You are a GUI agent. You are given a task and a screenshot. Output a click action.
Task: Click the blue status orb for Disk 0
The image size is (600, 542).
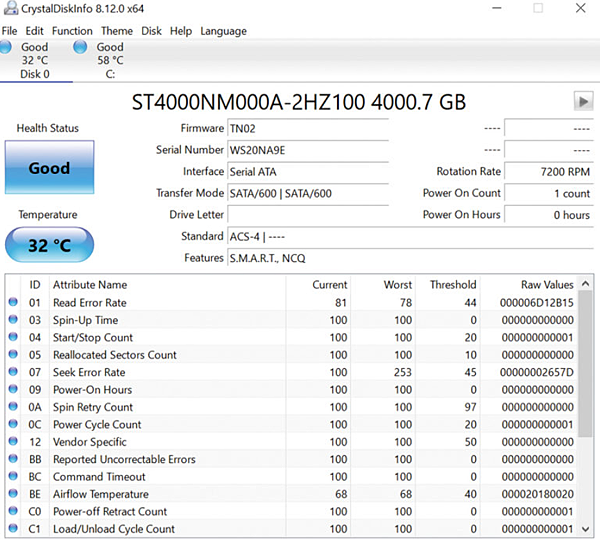tap(5, 47)
